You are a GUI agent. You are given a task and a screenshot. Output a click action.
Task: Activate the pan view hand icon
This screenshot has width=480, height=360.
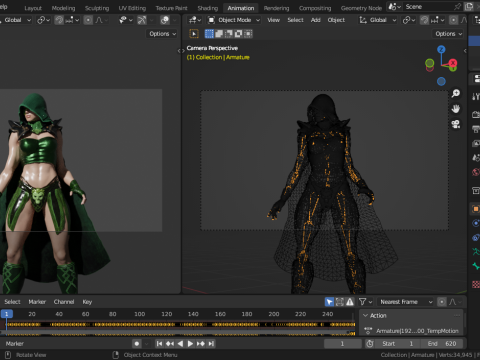456,109
